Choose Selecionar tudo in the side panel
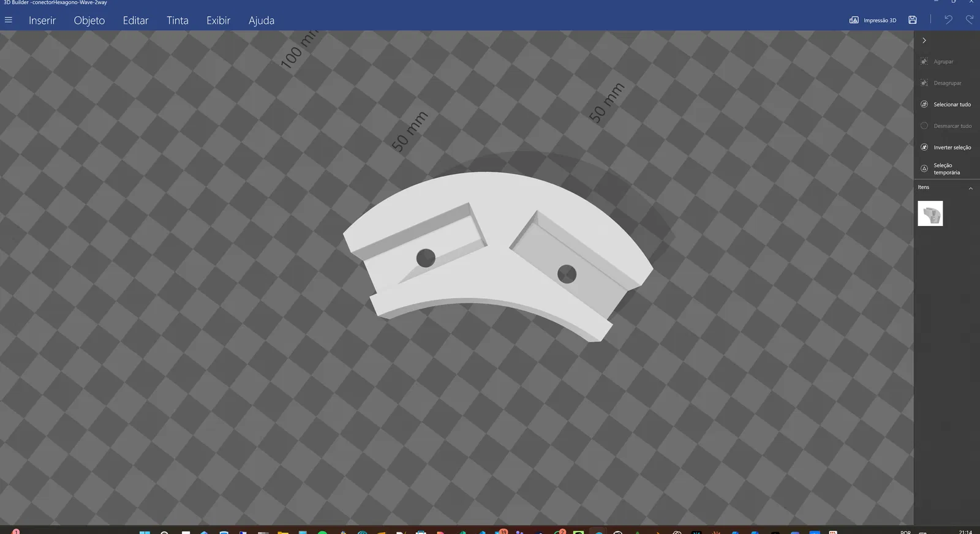This screenshot has width=980, height=534. coord(946,104)
